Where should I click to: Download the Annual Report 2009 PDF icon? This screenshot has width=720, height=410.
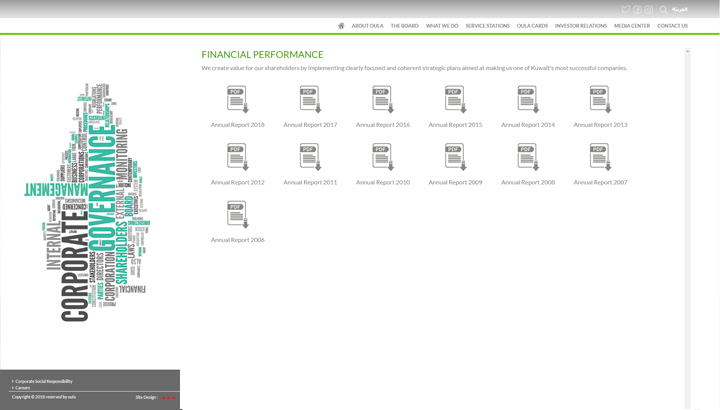tap(456, 157)
